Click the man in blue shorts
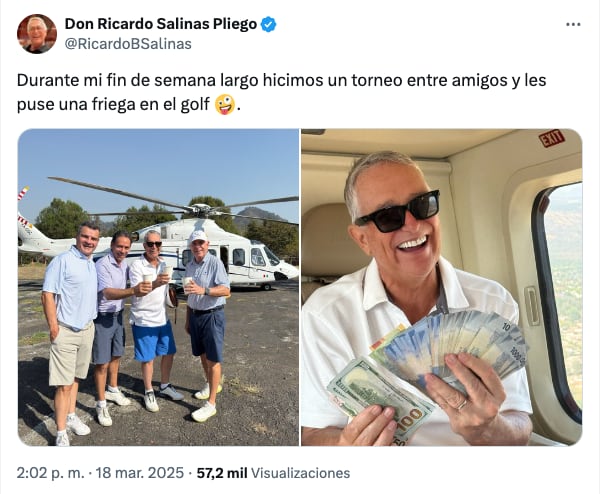The image size is (601, 494). point(153,320)
